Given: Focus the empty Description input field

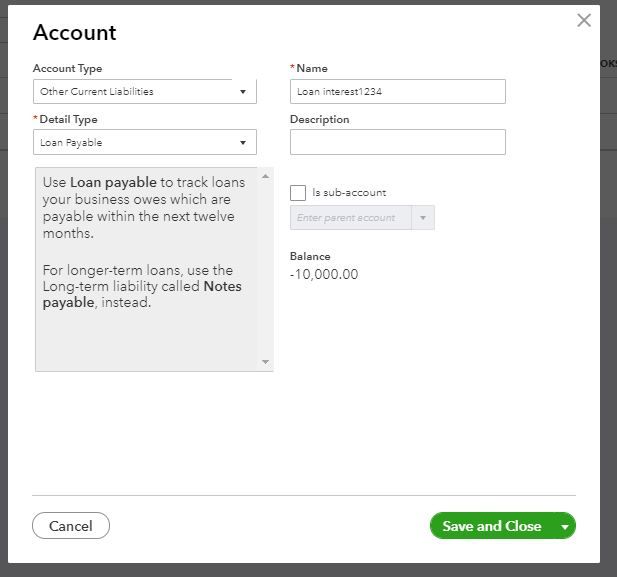Looking at the screenshot, I should point(397,142).
